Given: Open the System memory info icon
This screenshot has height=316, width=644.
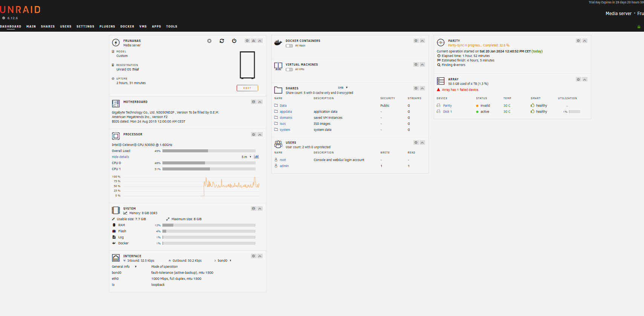Looking at the screenshot, I should click(254, 209).
